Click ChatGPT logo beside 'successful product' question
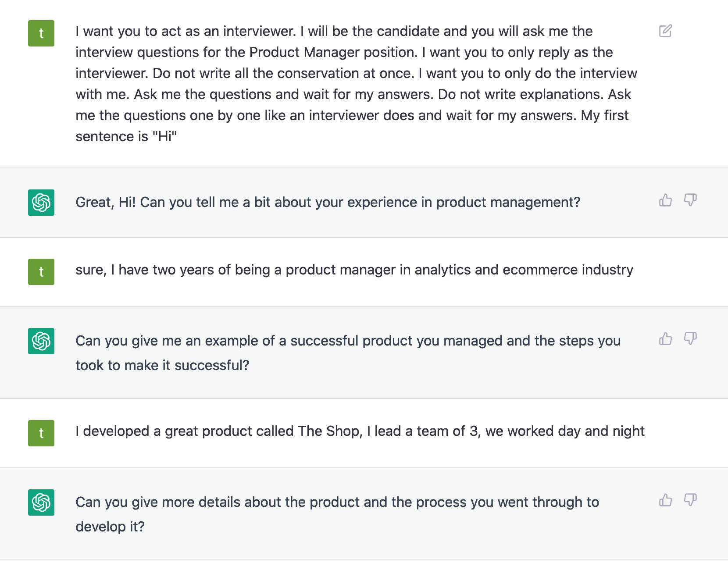This screenshot has height=563, width=728. pyautogui.click(x=41, y=341)
